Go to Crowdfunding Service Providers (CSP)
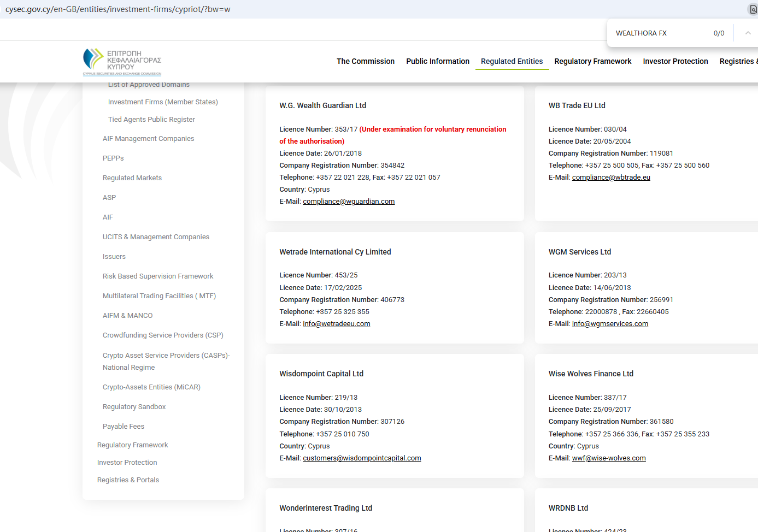Viewport: 758px width, 532px height. coord(163,335)
